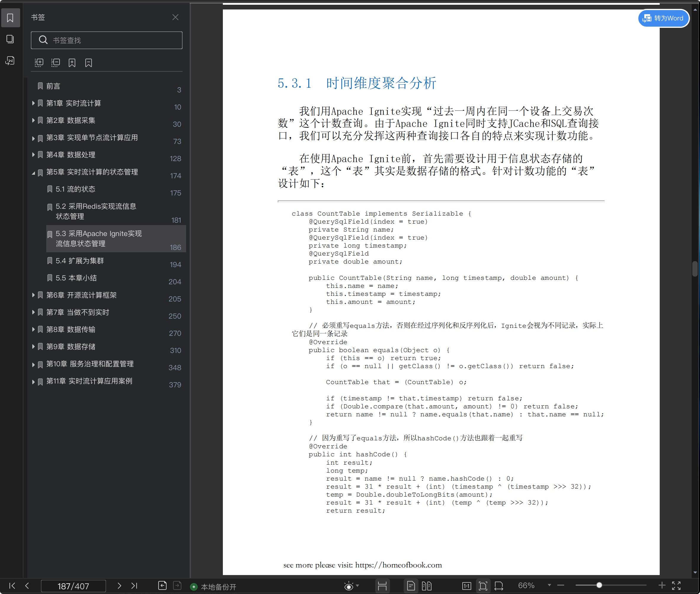This screenshot has height=594, width=700.
Task: Expand 第2章 数据采集 bookmark
Action: click(x=33, y=120)
